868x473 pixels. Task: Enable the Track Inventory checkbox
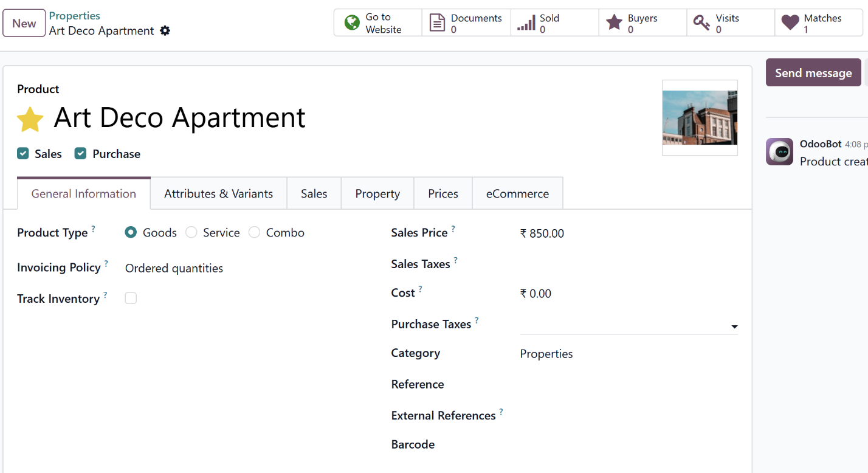131,298
